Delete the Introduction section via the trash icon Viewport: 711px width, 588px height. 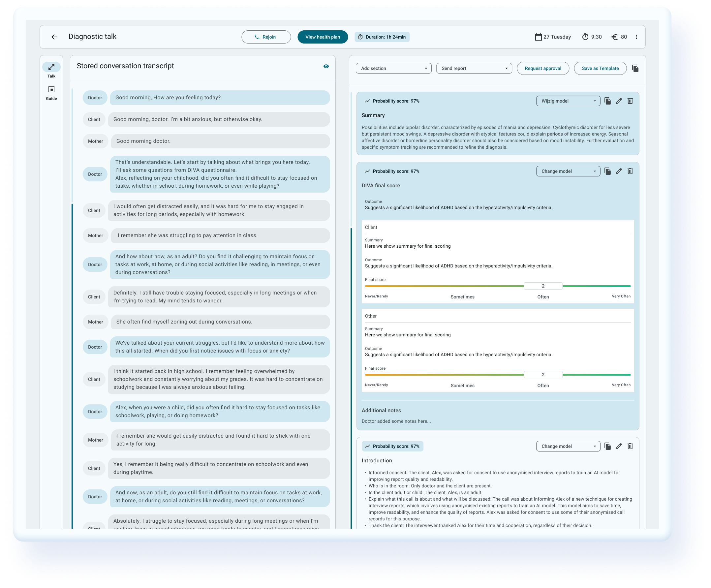[x=630, y=446]
